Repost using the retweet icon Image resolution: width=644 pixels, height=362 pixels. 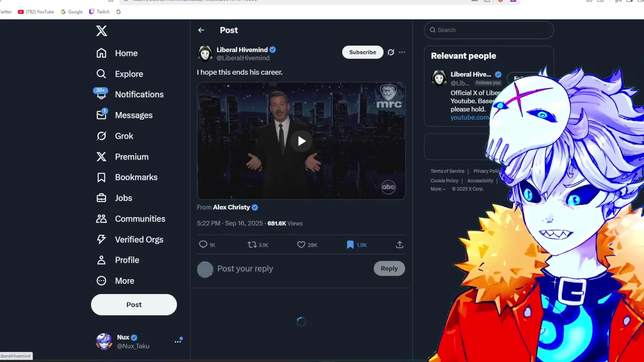click(252, 244)
